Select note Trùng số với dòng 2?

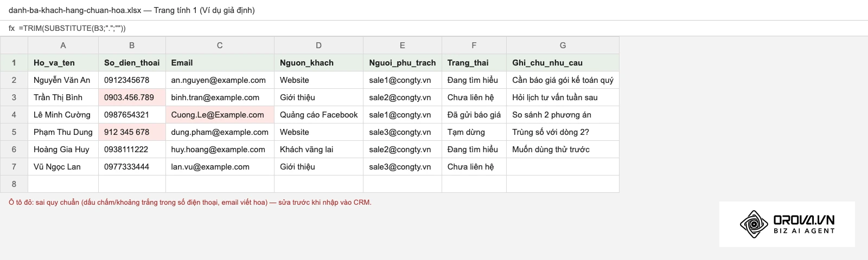[x=563, y=132]
